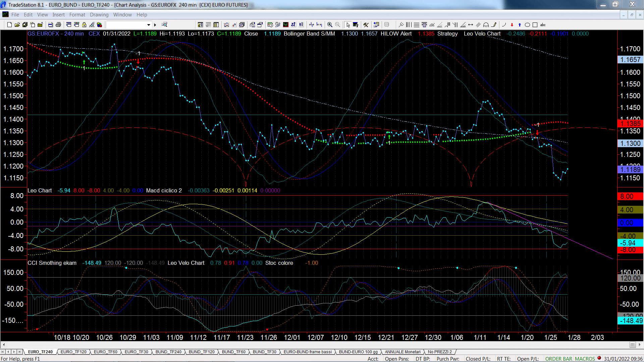Switch to the BUND_TF60 tab
The height and width of the screenshot is (362, 644).
[233, 352]
